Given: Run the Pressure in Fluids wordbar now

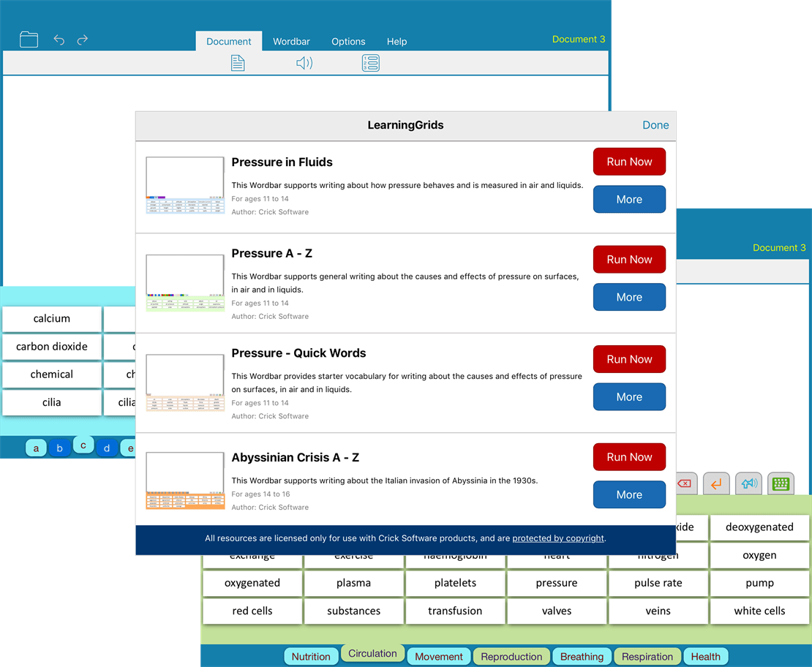Looking at the screenshot, I should tap(629, 162).
